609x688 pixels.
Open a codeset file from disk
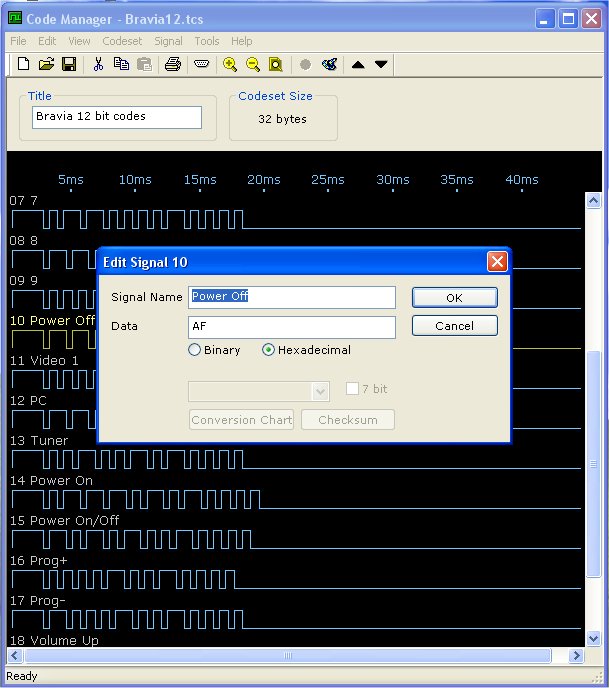[x=46, y=64]
